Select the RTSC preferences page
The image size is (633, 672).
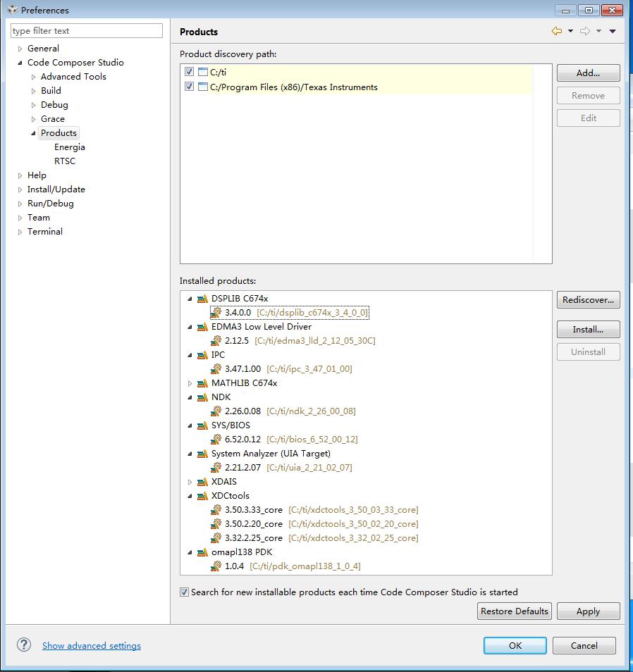coord(65,161)
